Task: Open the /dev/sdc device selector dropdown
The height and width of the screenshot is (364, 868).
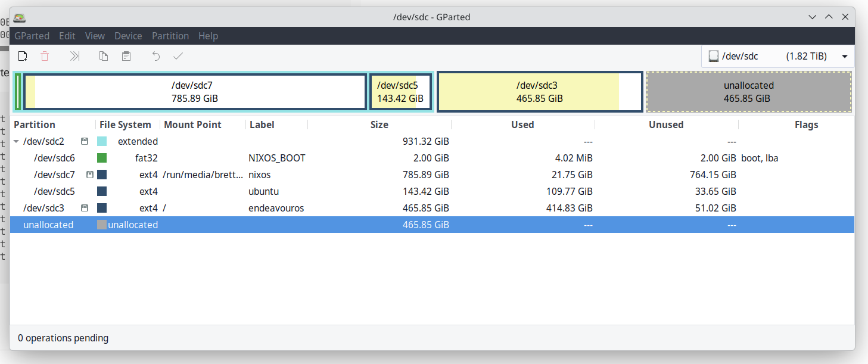Action: tap(777, 57)
